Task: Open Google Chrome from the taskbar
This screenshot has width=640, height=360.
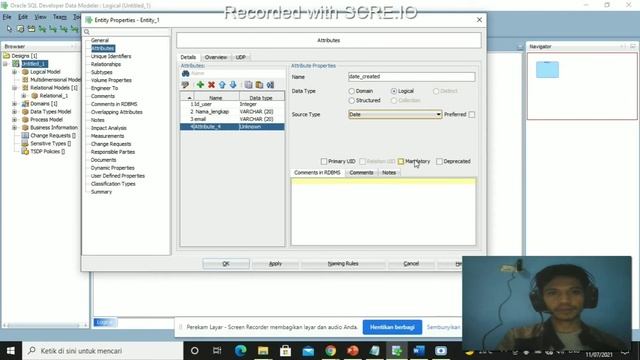Action: (x=331, y=351)
